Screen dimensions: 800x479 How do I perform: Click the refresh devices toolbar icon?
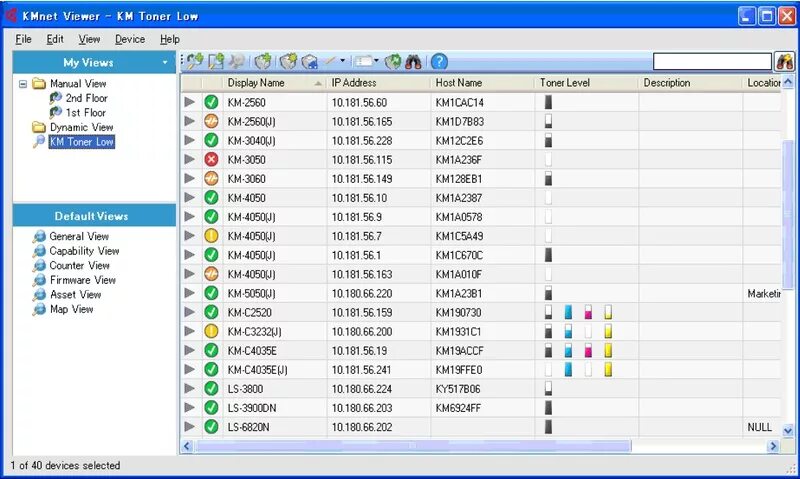tap(393, 62)
